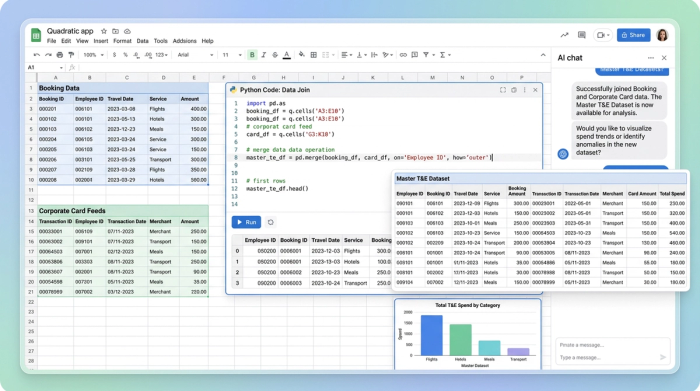700x391 pixels.
Task: Click the decrease decimal places icon
Action: (x=136, y=55)
